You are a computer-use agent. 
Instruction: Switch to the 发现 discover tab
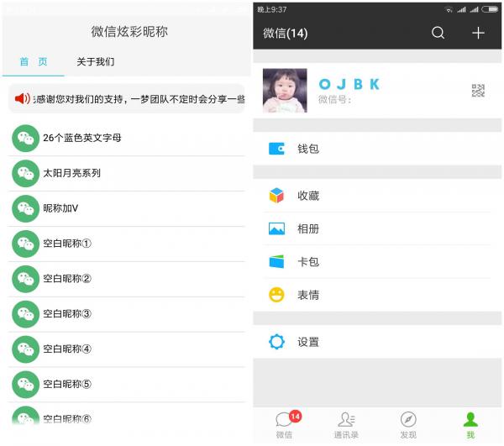tap(408, 425)
